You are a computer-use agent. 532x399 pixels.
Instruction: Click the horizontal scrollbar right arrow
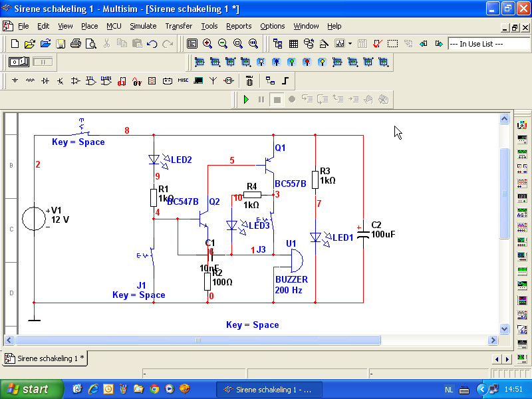pyautogui.click(x=493, y=340)
